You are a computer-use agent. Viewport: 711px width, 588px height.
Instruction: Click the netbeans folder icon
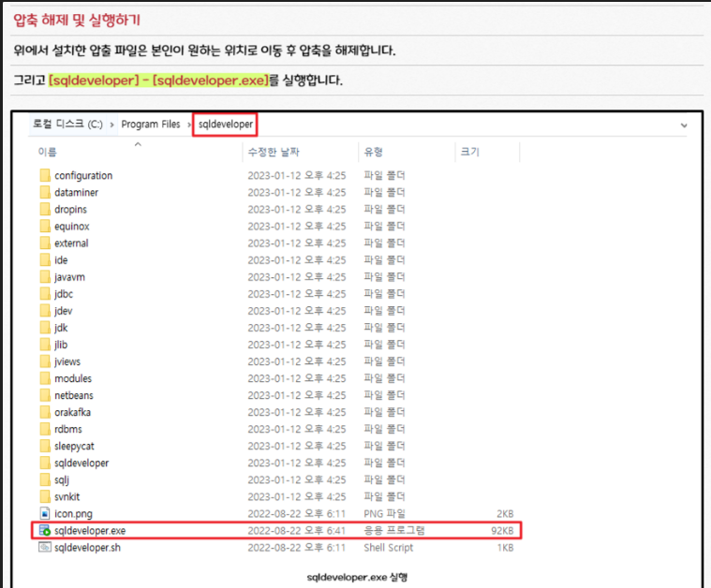click(45, 395)
